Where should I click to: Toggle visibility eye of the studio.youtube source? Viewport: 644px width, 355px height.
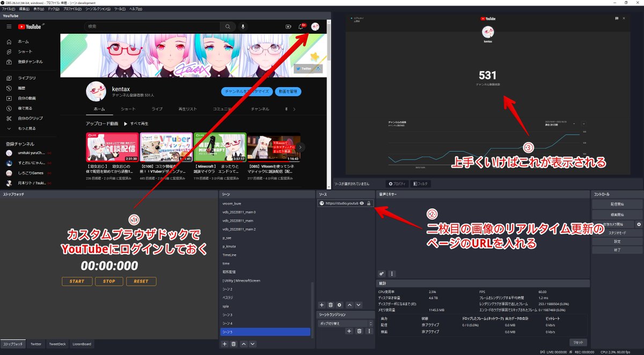click(x=362, y=203)
